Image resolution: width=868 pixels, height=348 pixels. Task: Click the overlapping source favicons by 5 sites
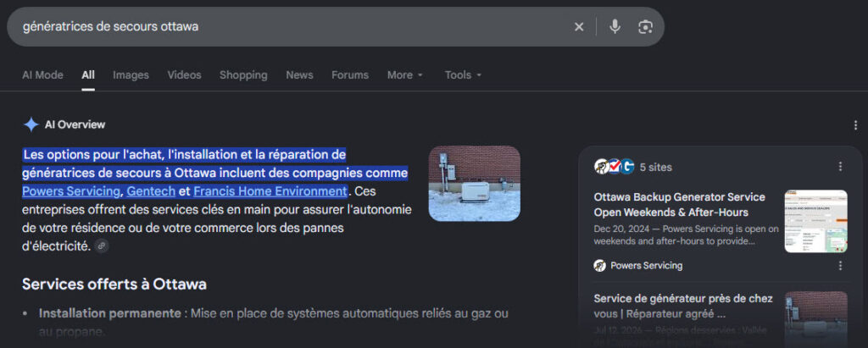click(x=614, y=167)
